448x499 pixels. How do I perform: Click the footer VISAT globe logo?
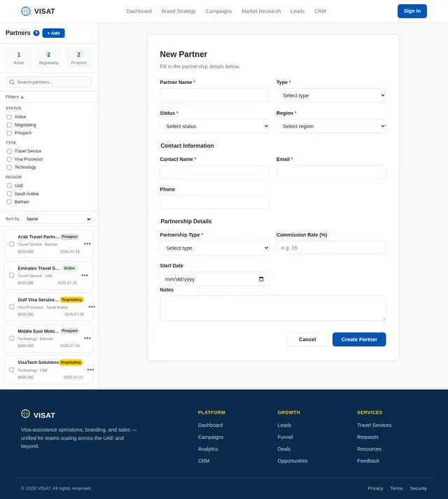pos(25,414)
